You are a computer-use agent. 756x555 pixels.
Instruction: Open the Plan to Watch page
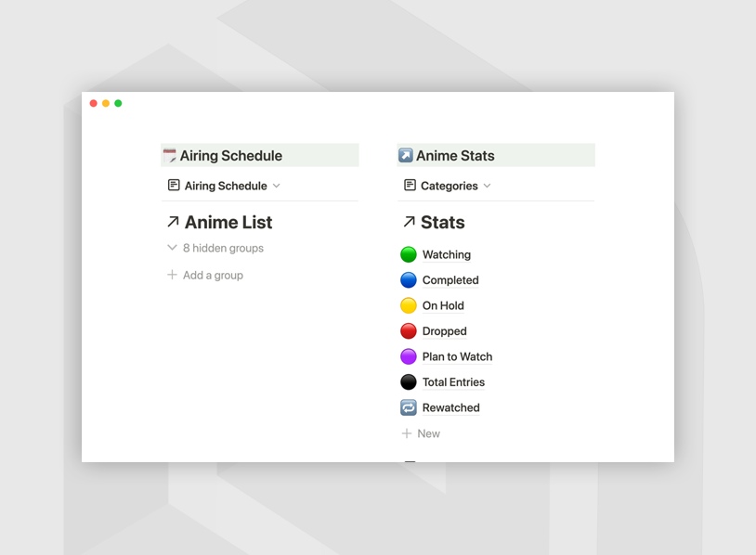[457, 356]
